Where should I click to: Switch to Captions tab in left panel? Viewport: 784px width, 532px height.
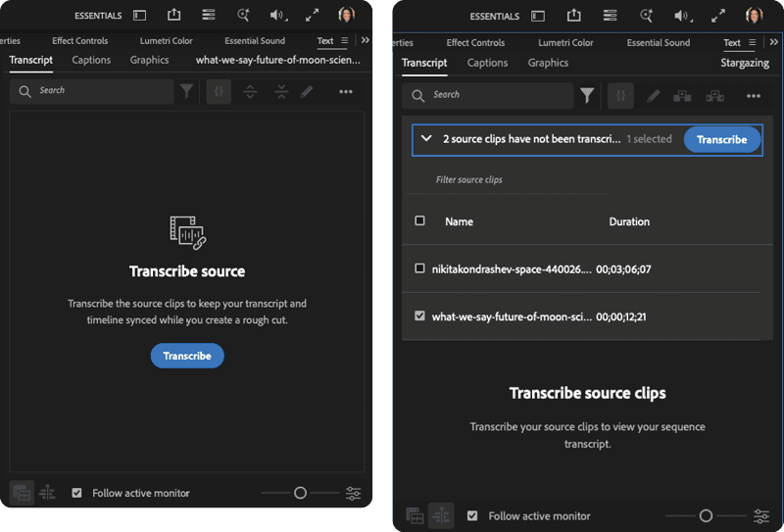(91, 60)
